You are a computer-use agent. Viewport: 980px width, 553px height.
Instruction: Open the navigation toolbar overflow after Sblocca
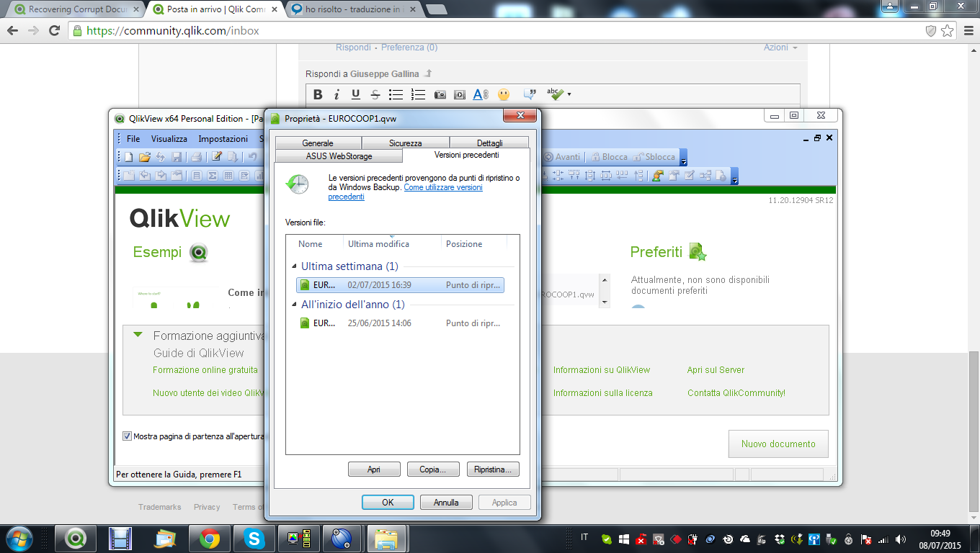(684, 158)
